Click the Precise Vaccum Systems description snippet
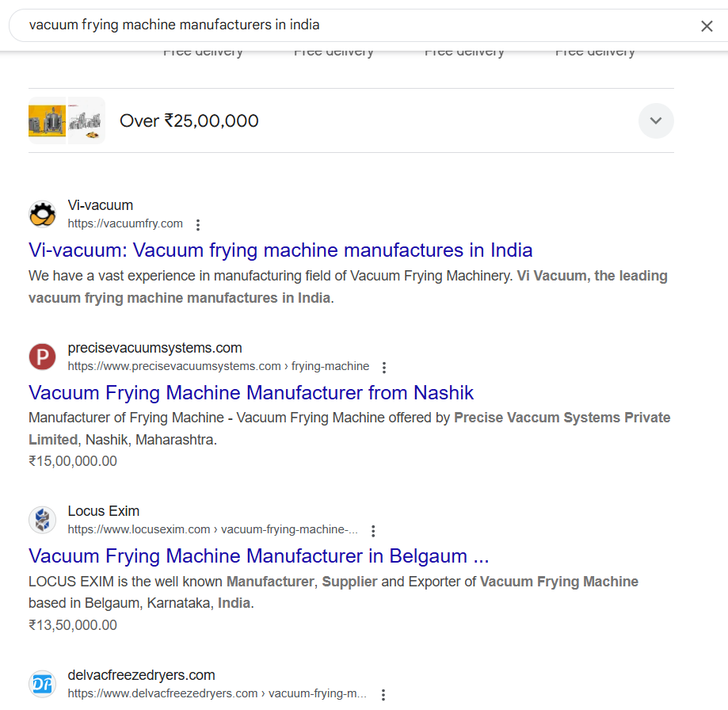The height and width of the screenshot is (710, 728). click(349, 429)
